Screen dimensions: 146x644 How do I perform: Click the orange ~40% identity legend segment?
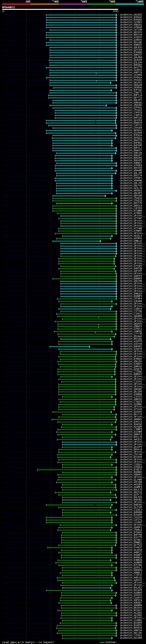pyautogui.click(x=45, y=4)
